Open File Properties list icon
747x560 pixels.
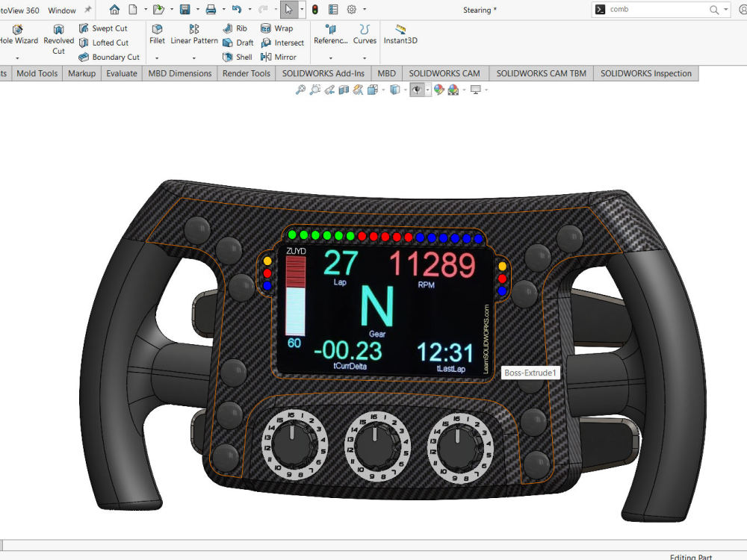click(333, 10)
